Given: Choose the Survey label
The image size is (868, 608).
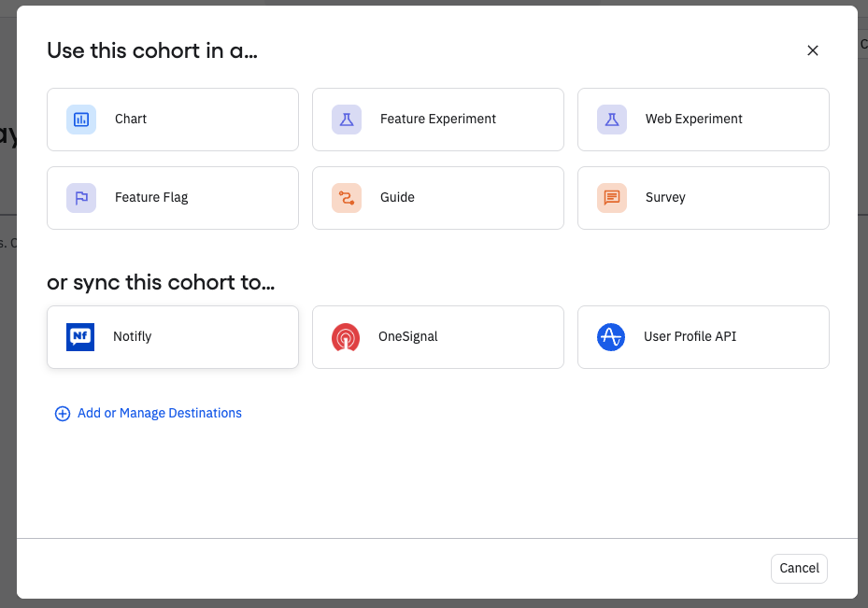Looking at the screenshot, I should 665,197.
